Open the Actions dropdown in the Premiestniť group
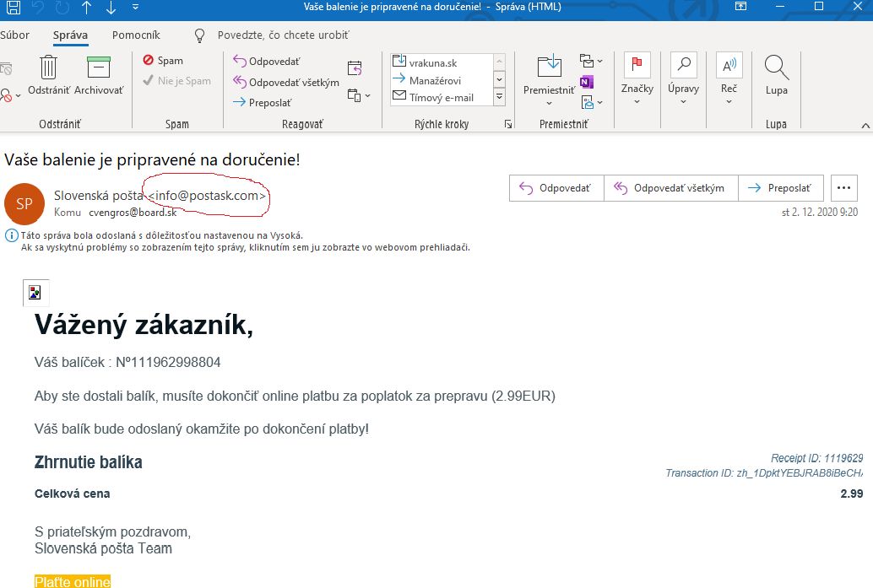Screen dimensions: 873x588 tap(591, 102)
